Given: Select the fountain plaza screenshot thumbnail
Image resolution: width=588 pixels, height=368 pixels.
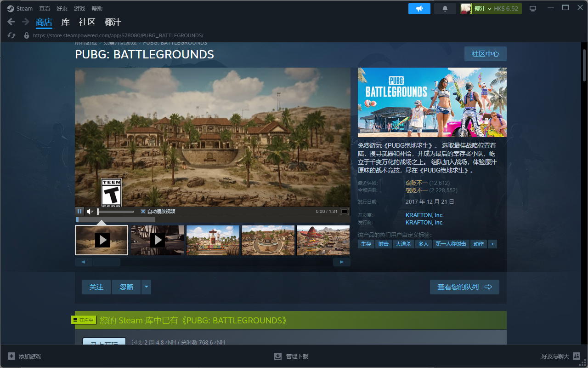Looking at the screenshot, I should click(x=268, y=240).
